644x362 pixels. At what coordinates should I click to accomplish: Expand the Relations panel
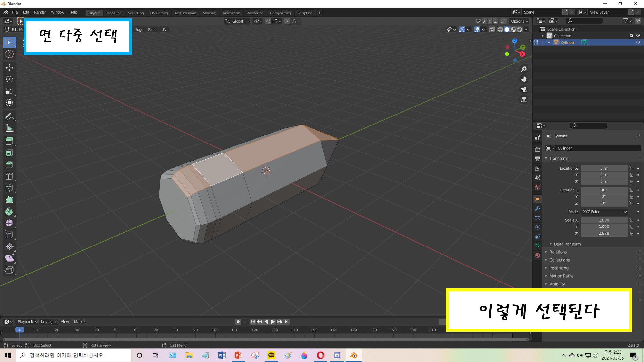[x=558, y=252]
